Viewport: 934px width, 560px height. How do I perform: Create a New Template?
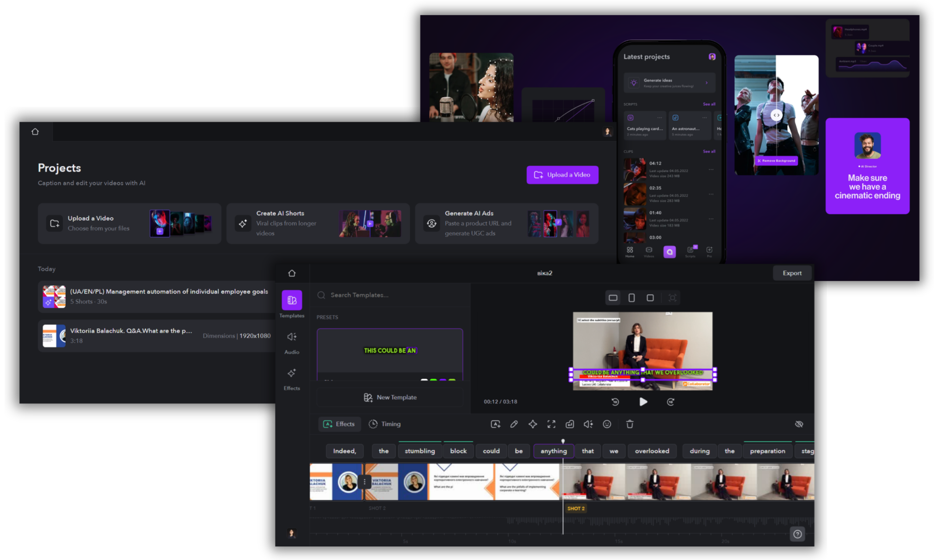tap(390, 397)
